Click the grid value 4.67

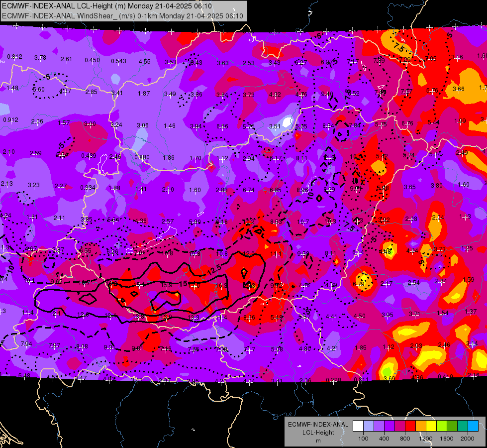pyautogui.click(x=31, y=249)
